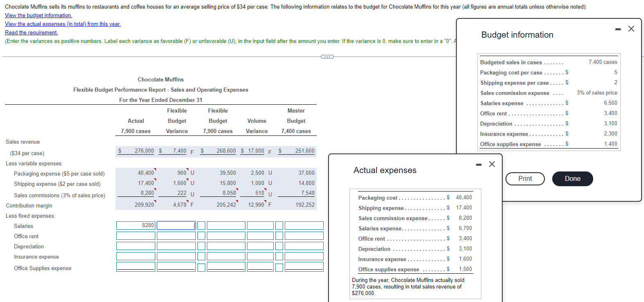Select the Insurance expense Volume Variance field
Viewport: 644px width, 302px height.
click(x=260, y=256)
